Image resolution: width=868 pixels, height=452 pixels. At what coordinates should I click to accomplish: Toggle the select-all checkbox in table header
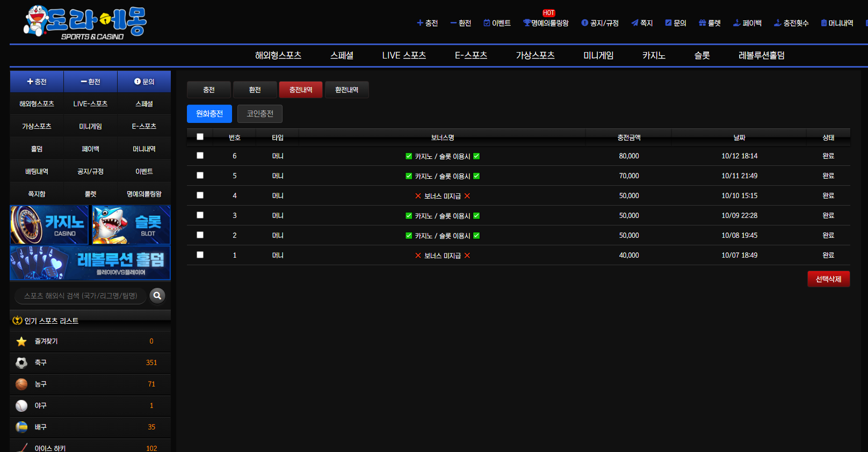[x=200, y=137]
